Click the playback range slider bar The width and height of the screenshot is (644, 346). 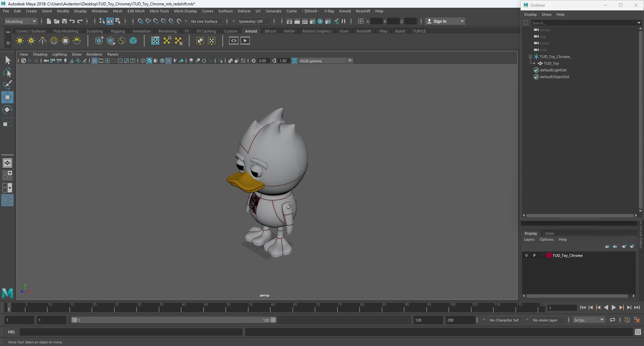click(174, 320)
